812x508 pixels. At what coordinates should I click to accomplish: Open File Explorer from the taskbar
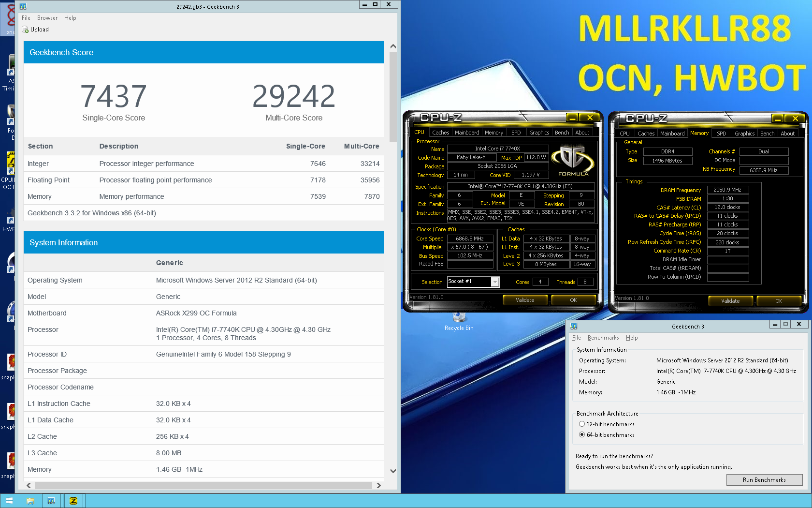pyautogui.click(x=30, y=501)
